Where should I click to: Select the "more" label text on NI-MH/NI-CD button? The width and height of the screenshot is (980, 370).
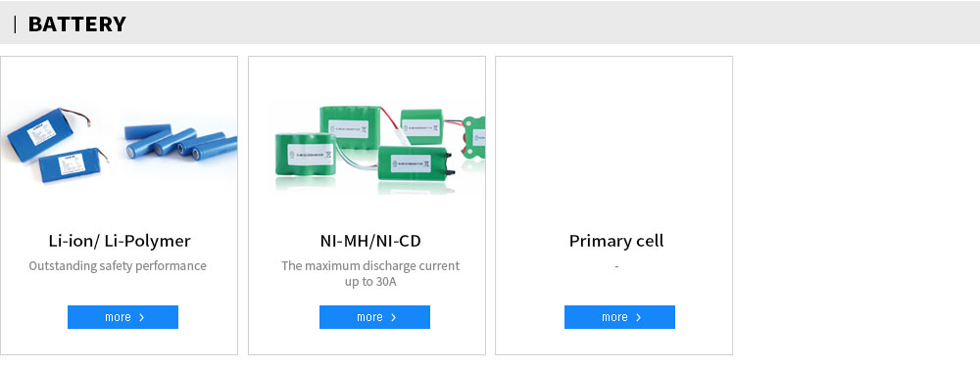coord(369,317)
